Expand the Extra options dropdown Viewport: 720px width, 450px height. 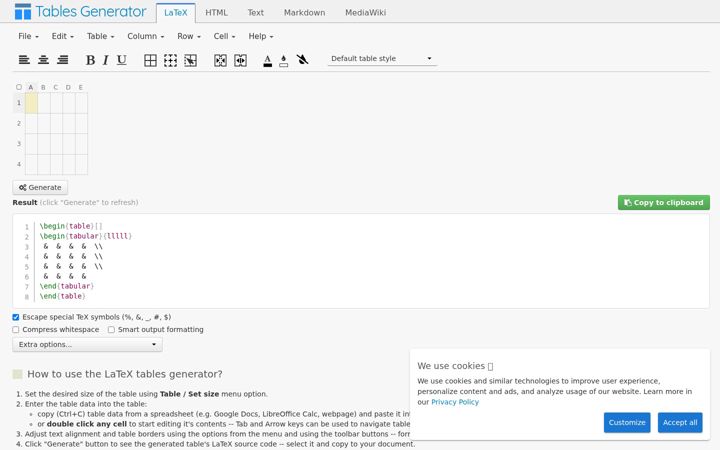(x=87, y=344)
